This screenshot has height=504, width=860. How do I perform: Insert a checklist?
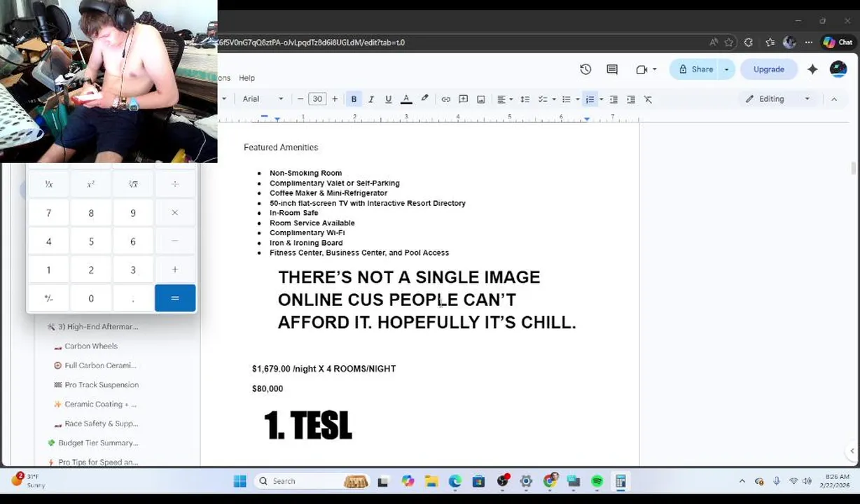click(x=542, y=99)
